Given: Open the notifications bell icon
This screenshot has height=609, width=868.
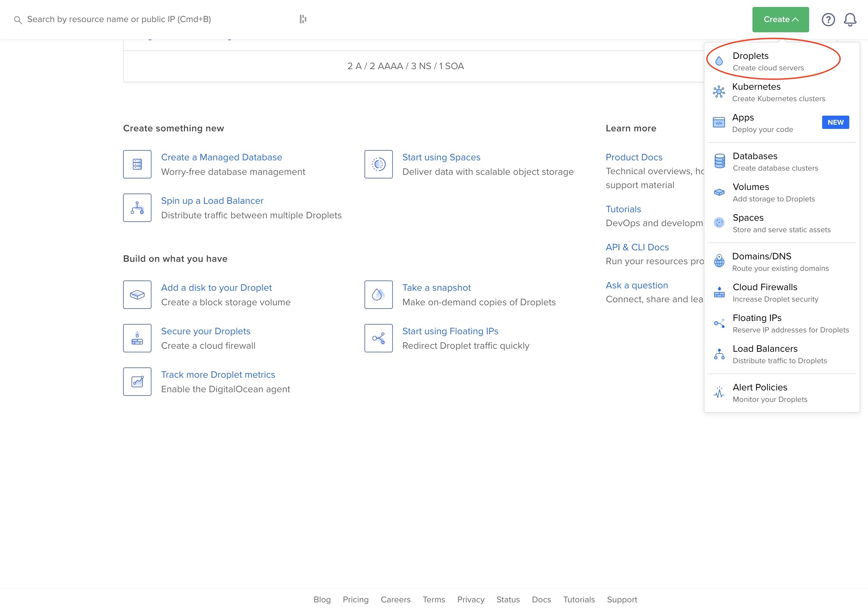Looking at the screenshot, I should tap(850, 19).
